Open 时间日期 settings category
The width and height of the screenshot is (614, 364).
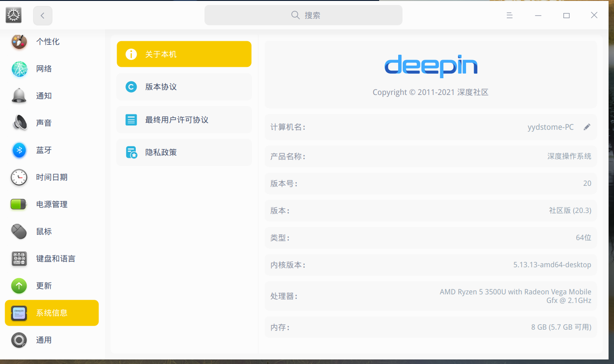52,177
